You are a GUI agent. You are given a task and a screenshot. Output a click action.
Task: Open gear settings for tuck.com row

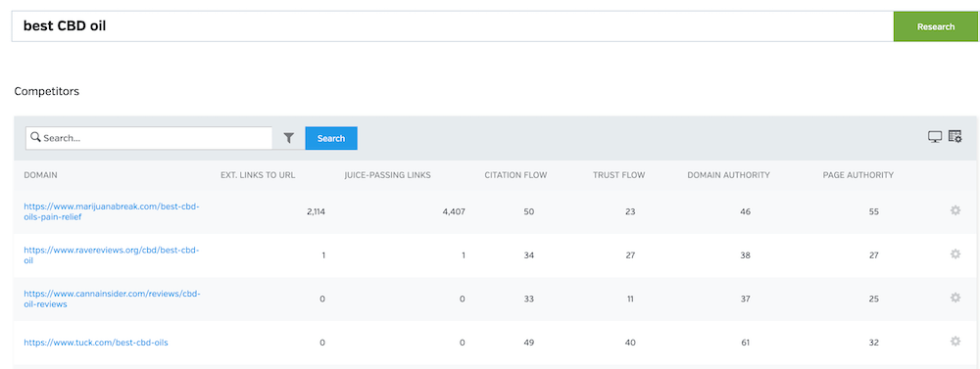(955, 342)
